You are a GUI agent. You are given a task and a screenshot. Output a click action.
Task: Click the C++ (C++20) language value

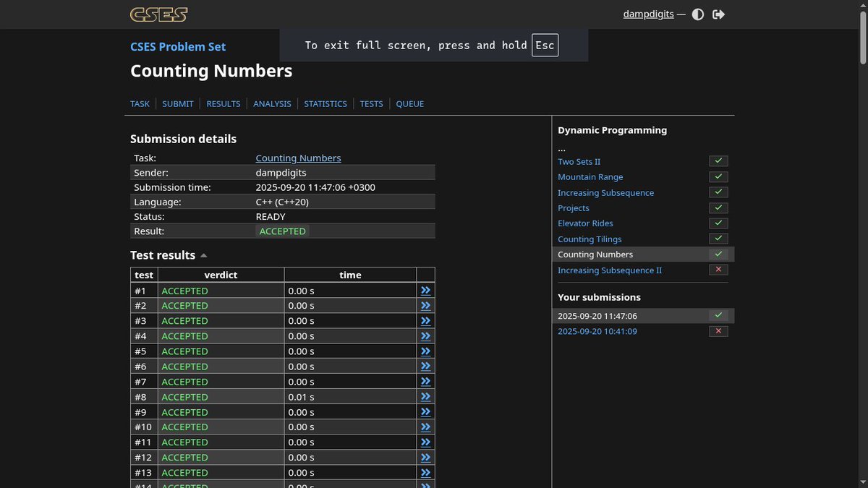click(282, 202)
